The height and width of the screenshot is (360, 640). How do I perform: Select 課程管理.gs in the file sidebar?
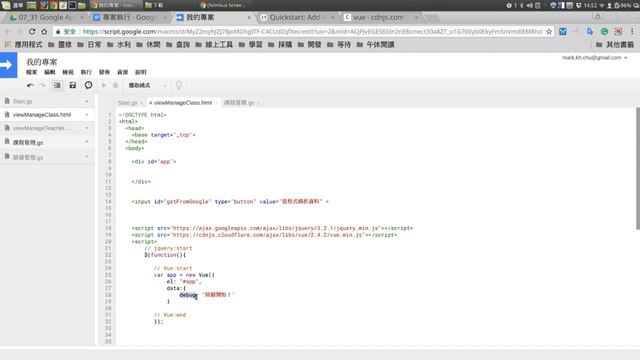coord(28,142)
